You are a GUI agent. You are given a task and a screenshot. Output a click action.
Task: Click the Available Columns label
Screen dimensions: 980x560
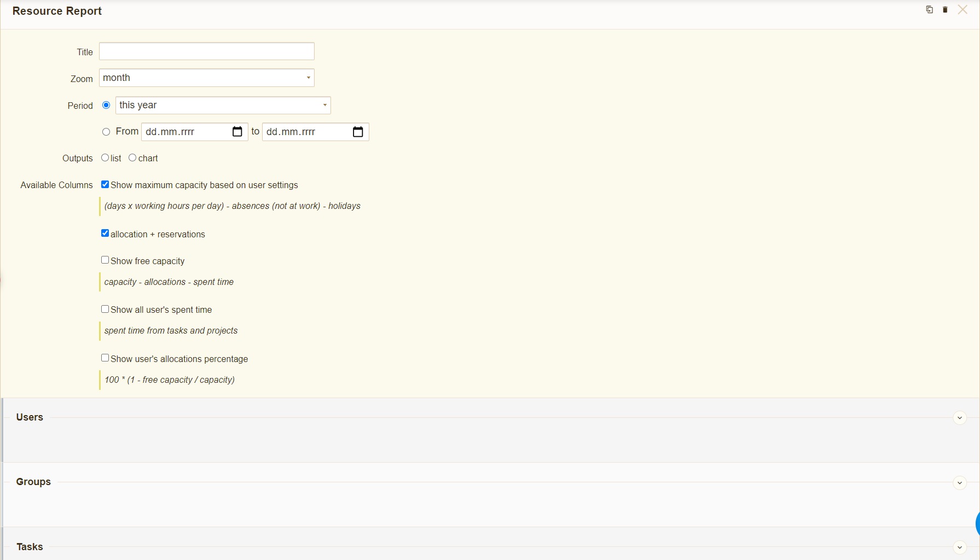57,185
